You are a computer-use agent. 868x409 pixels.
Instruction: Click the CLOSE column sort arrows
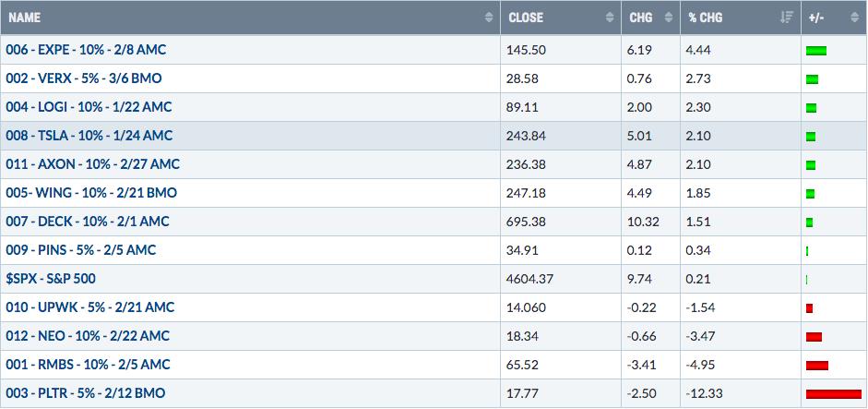coord(610,18)
